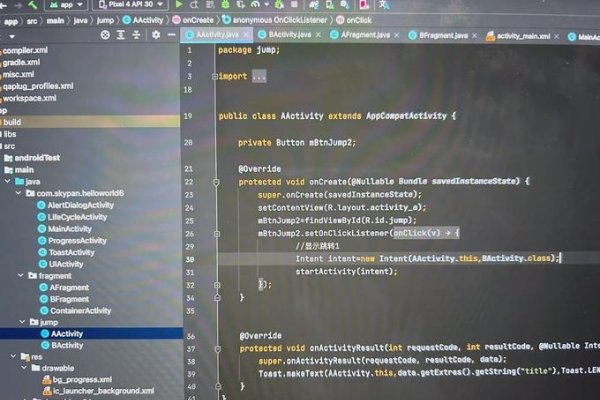Select the workspace.xml file

click(29, 98)
